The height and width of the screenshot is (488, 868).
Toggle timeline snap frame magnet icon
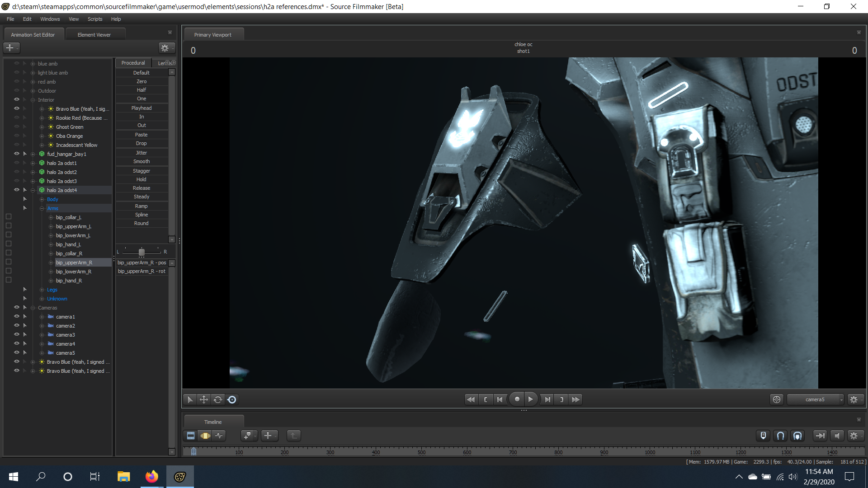pyautogui.click(x=797, y=436)
